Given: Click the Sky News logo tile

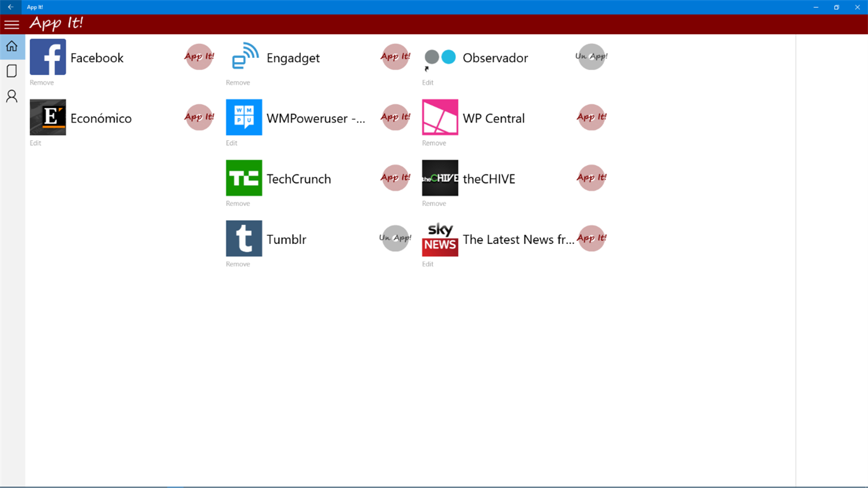Looking at the screenshot, I should [x=440, y=239].
